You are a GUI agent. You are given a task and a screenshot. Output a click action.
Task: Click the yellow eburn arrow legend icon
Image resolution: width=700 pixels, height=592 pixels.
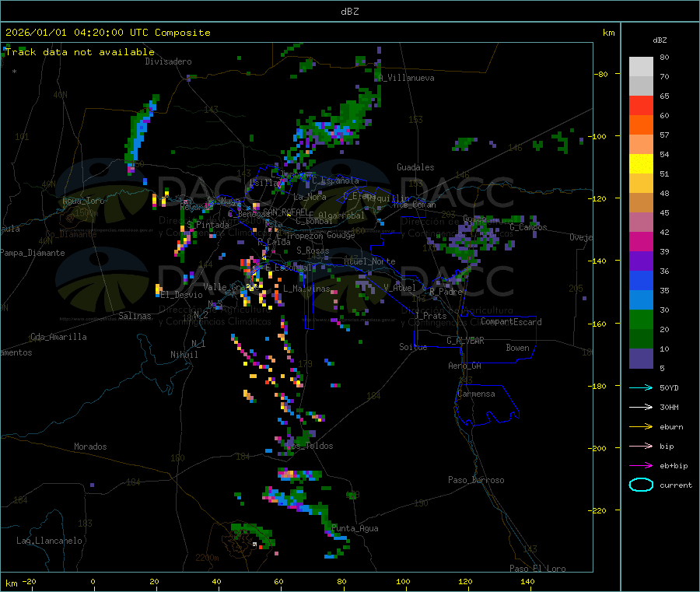tap(641, 426)
